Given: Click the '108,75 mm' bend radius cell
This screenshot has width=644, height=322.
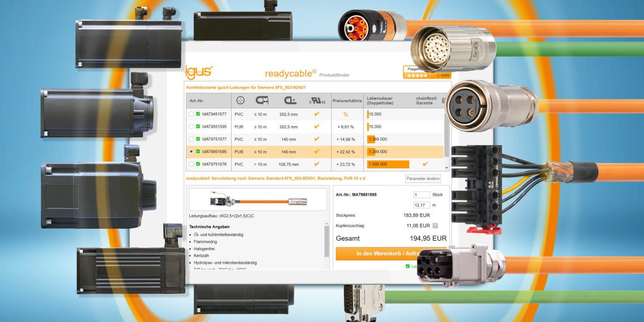Looking at the screenshot, I should [288, 164].
